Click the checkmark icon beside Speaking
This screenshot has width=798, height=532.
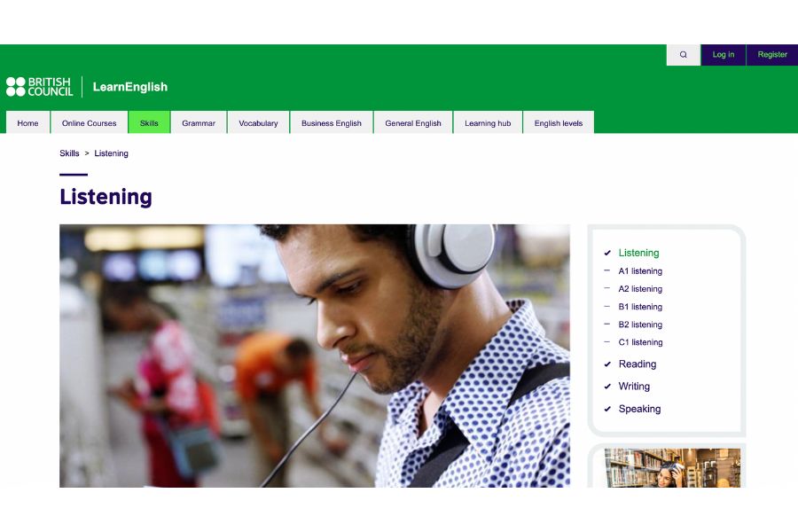pyautogui.click(x=607, y=409)
